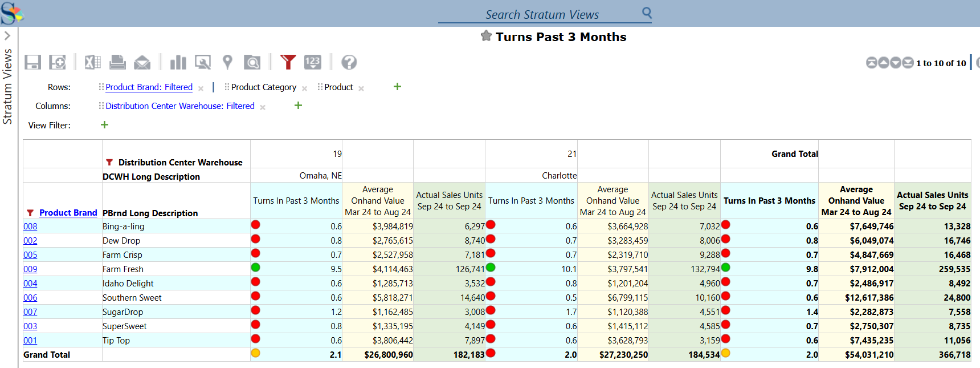Select the Omaha, NE warehouse description
980x368 pixels.
pos(321,176)
